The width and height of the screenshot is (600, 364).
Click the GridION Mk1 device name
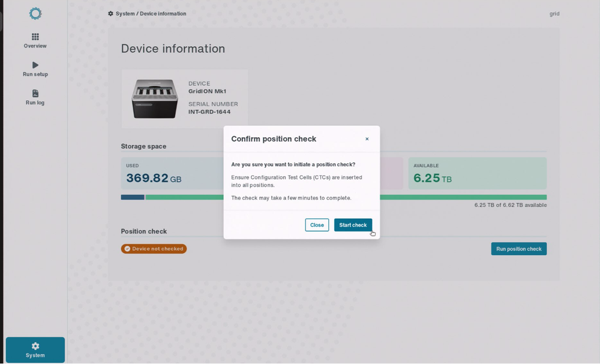pyautogui.click(x=208, y=91)
